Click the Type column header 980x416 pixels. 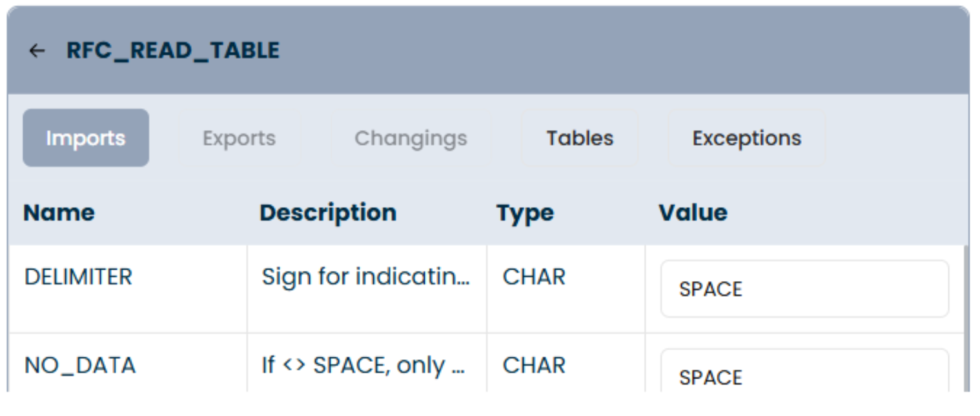pos(525,213)
